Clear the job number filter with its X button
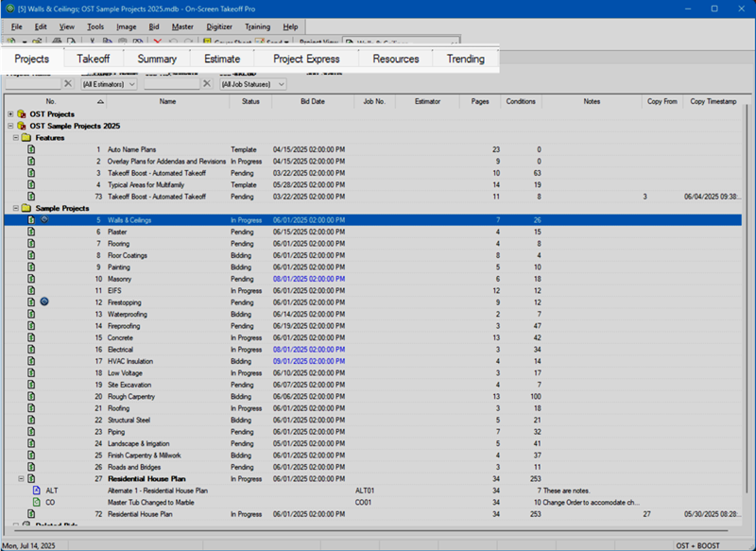756x551 pixels. 207,83
